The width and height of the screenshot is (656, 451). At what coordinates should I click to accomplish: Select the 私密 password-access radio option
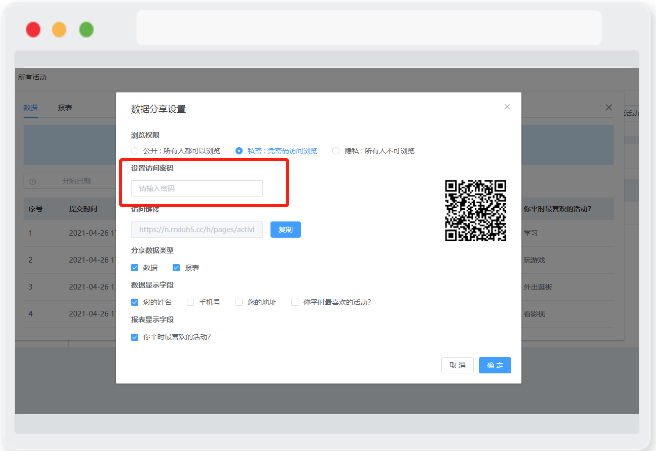239,151
